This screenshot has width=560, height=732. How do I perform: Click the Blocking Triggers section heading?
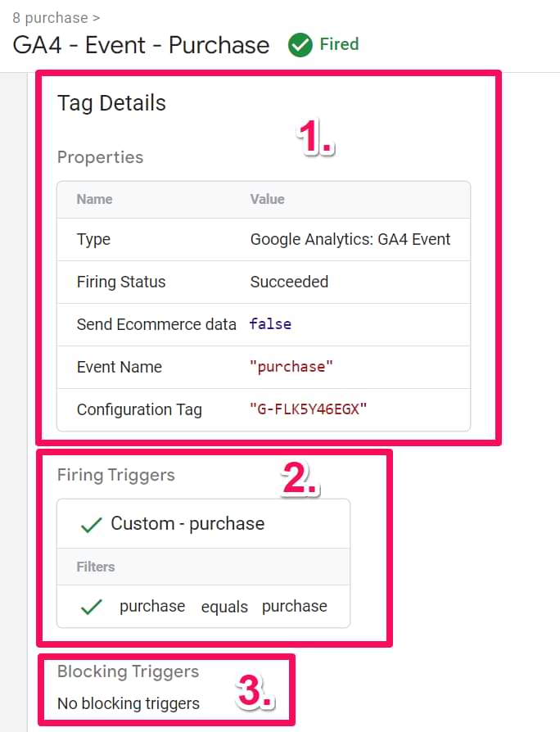click(128, 671)
